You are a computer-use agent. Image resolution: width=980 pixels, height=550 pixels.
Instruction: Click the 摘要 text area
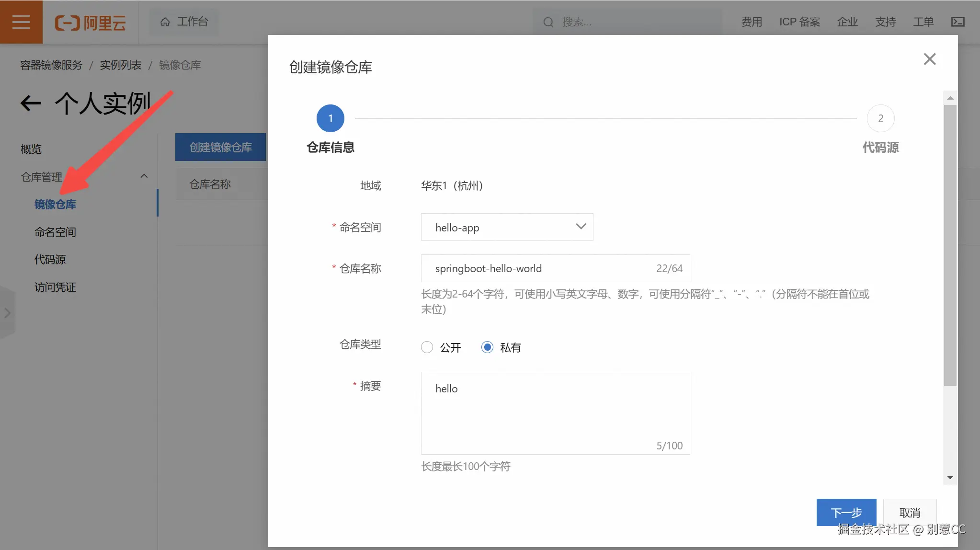tap(555, 412)
